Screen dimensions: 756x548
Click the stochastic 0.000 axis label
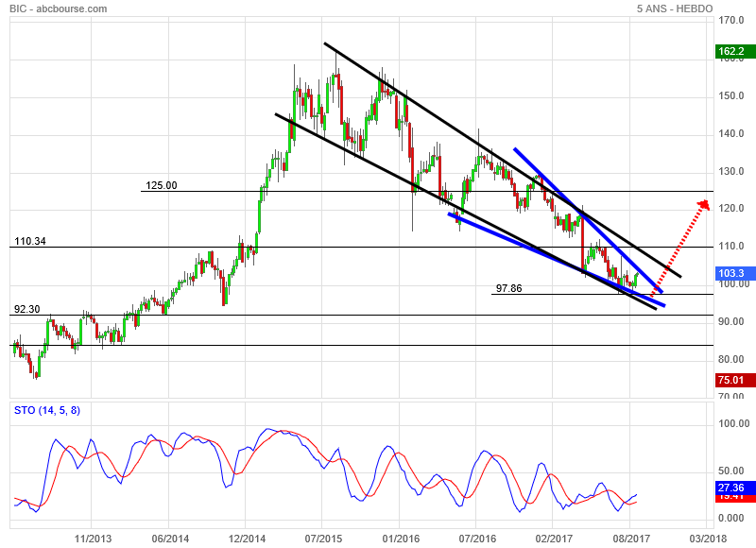(730, 518)
